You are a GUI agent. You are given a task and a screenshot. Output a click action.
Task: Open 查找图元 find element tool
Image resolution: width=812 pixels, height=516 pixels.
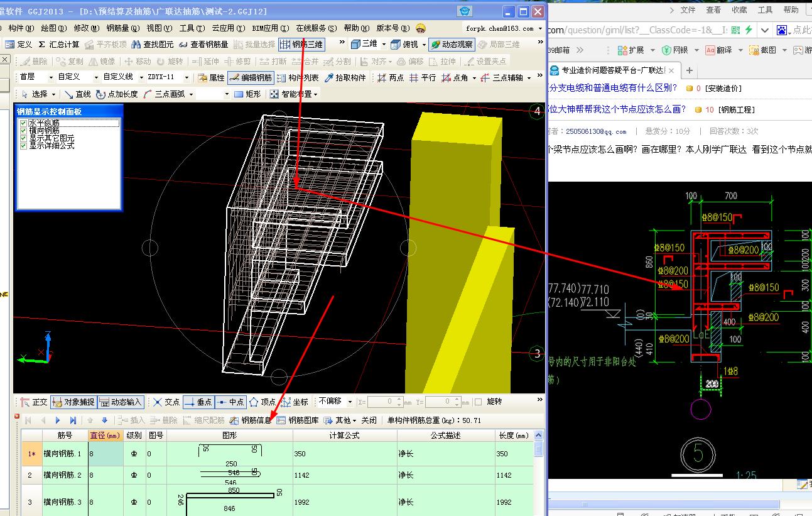pos(153,45)
